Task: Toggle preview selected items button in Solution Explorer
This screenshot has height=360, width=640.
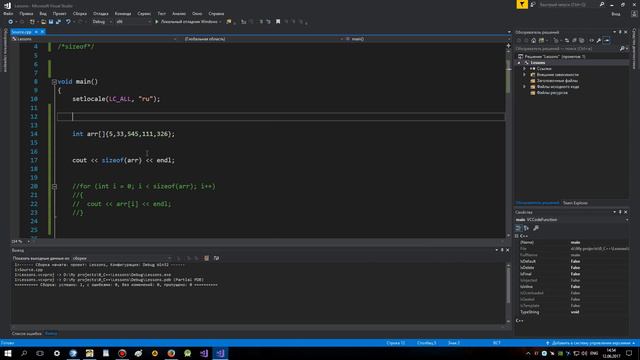Action: tap(607, 40)
